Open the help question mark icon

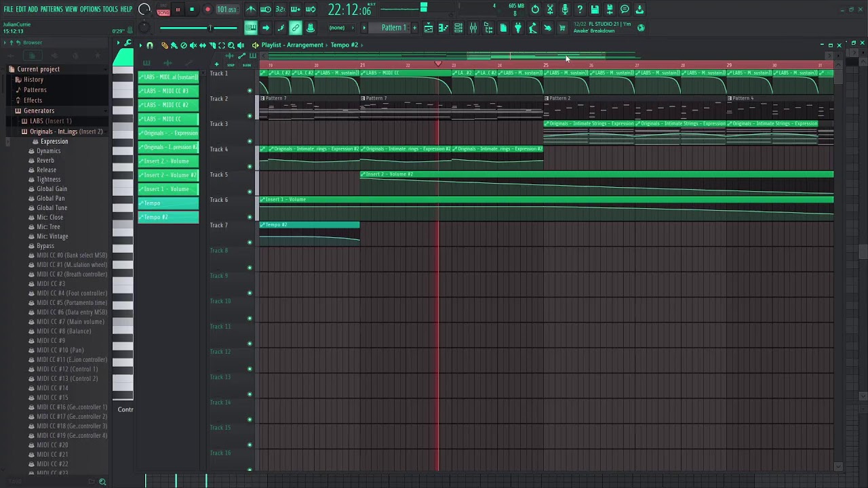(x=580, y=9)
